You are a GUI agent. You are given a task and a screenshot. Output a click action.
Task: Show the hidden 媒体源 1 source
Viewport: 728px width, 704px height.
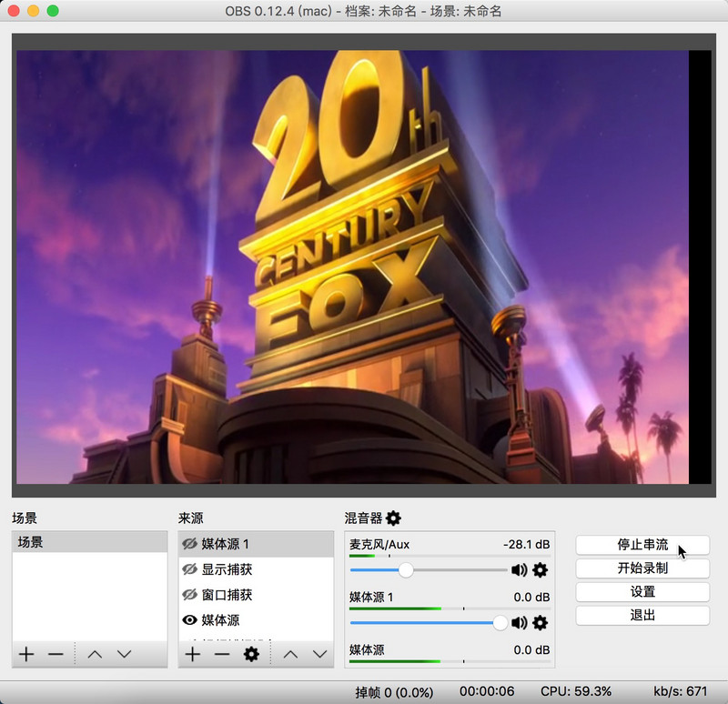point(189,544)
